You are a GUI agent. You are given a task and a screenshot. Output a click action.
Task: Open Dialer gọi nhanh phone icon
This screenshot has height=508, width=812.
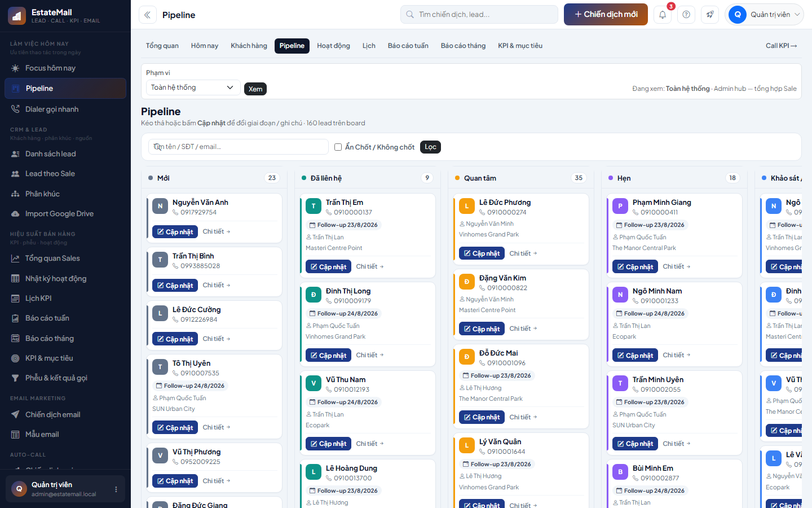[15, 110]
